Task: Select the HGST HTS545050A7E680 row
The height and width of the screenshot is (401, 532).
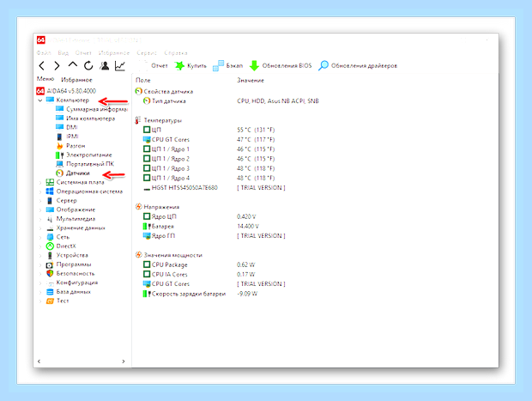Action: point(215,188)
